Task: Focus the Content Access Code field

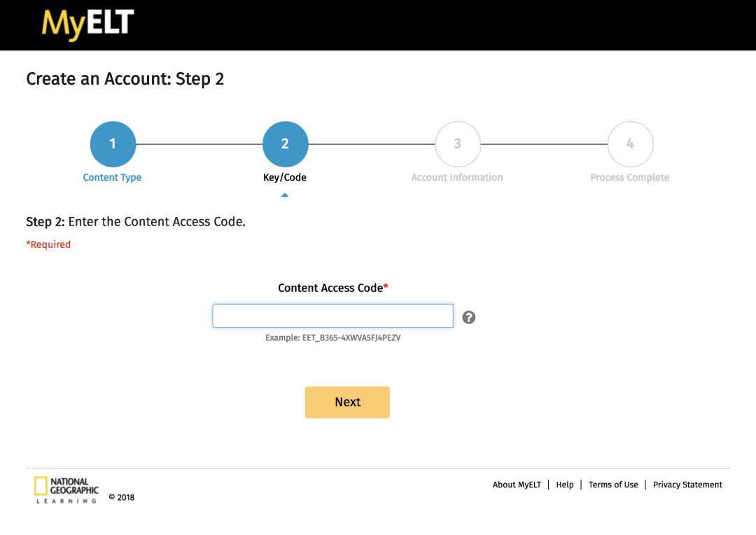Action: (332, 316)
